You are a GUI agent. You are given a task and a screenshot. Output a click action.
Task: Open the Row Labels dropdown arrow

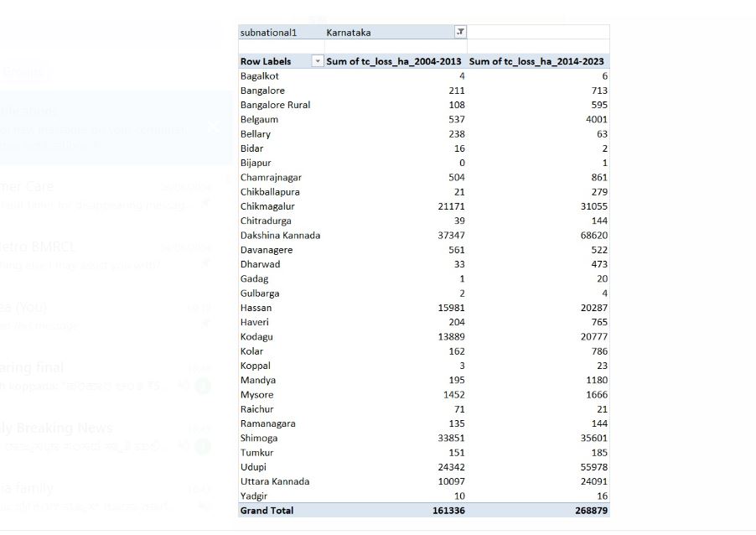(318, 61)
